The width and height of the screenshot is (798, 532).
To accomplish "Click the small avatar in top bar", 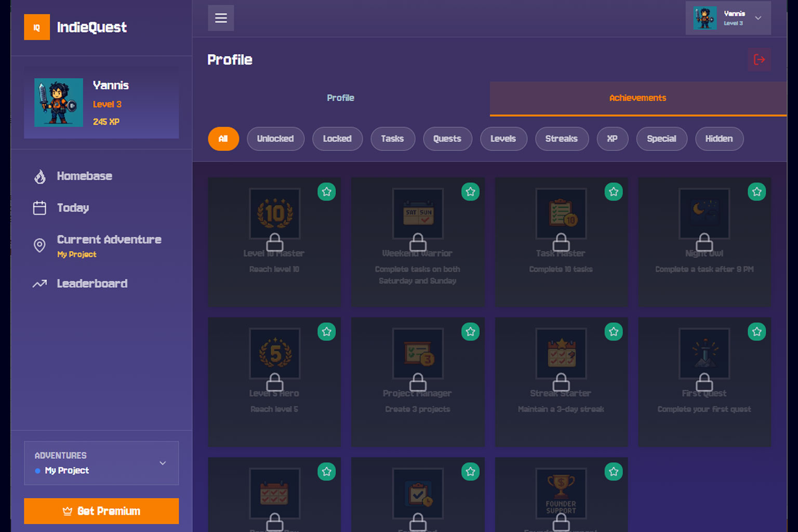I will point(705,18).
